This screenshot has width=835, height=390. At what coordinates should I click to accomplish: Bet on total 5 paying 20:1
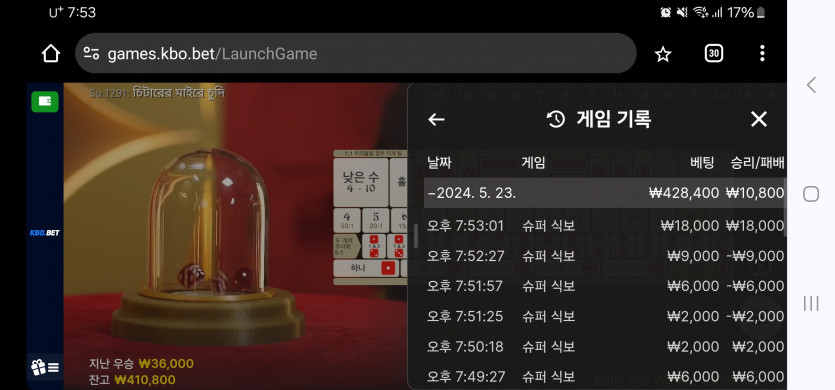pyautogui.click(x=375, y=220)
